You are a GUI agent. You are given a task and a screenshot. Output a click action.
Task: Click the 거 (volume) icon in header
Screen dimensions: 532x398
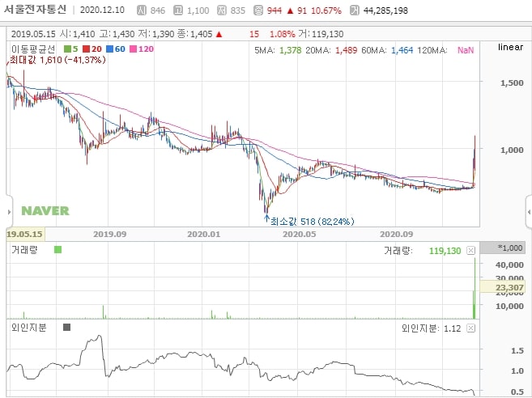point(354,11)
